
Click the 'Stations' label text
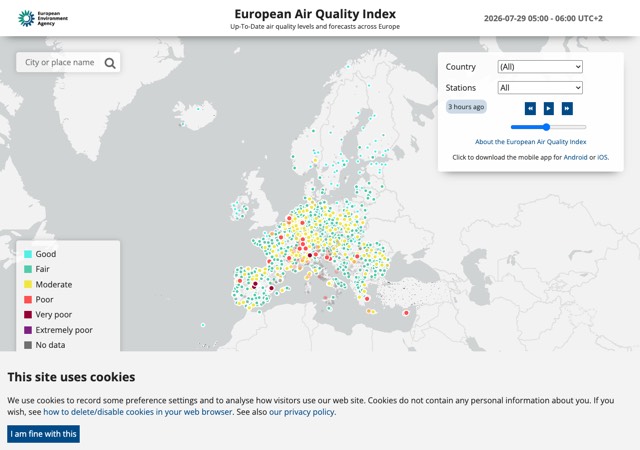pyautogui.click(x=460, y=88)
